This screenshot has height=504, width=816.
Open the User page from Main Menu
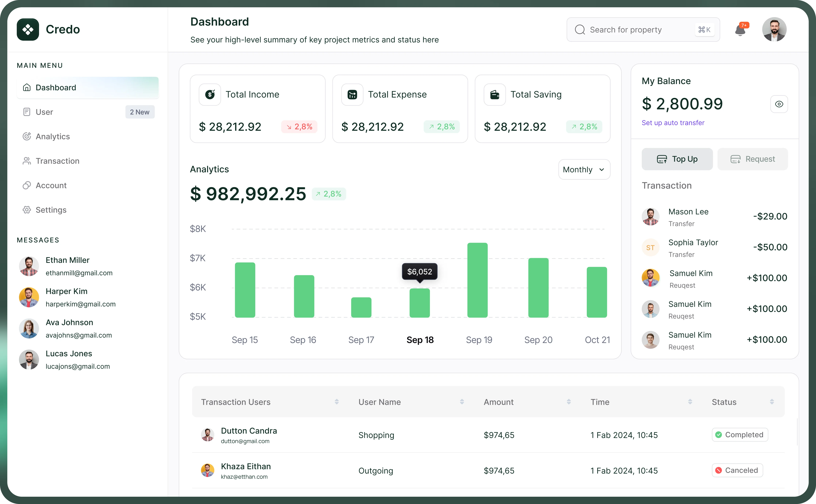tap(44, 112)
